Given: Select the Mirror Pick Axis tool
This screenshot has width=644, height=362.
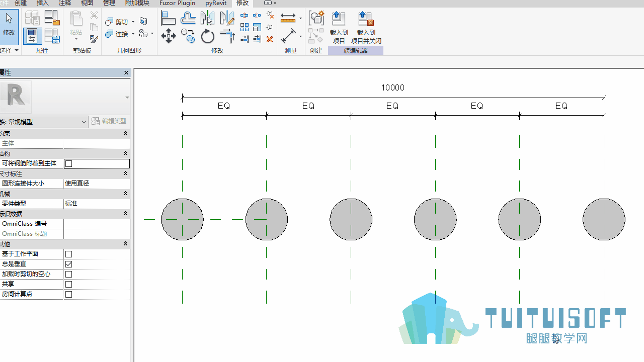Looking at the screenshot, I should click(x=208, y=19).
